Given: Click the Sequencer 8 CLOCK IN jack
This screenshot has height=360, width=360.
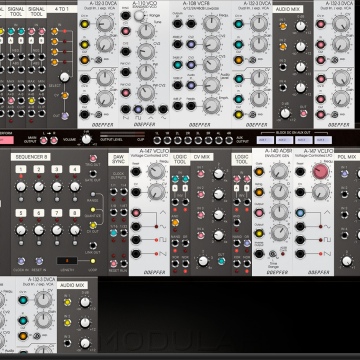Looking at the screenshot, I should (21, 261).
